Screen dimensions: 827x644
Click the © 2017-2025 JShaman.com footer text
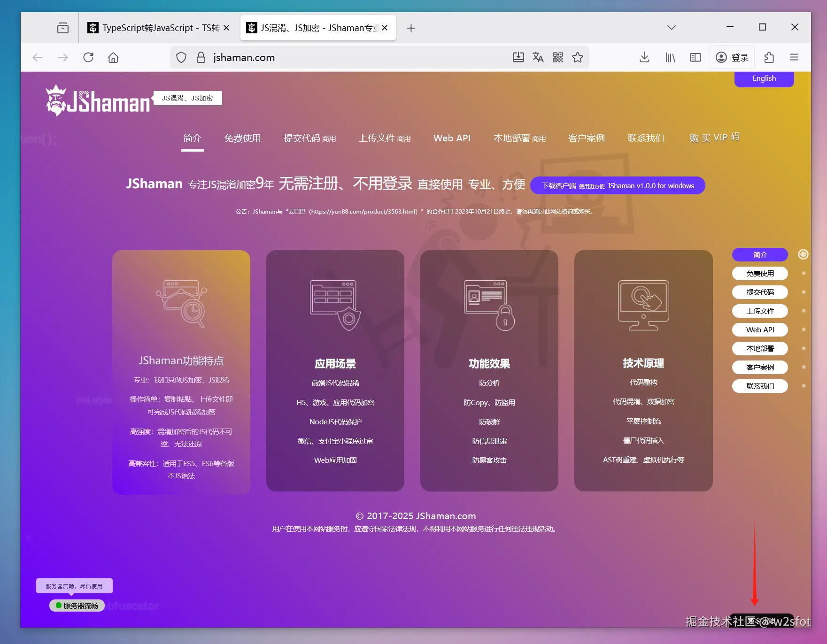[416, 516]
